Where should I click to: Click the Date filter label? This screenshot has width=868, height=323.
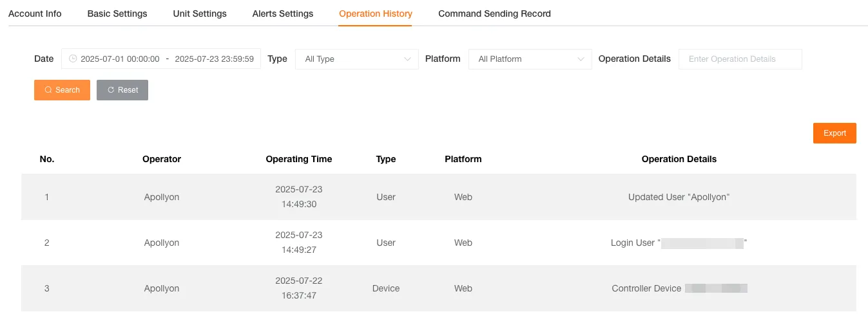tap(44, 59)
